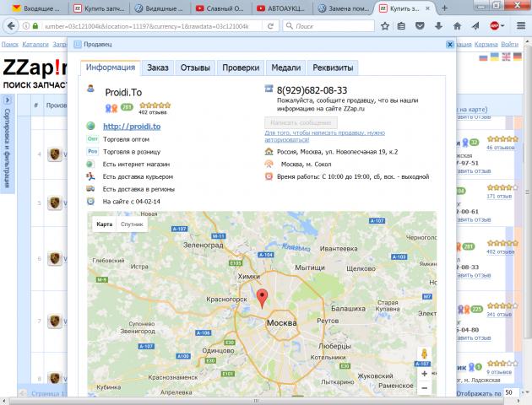Image resolution: width=532 pixels, height=405 pixels.
Task: Open downloads arrow in toolbar
Action: click(438, 26)
